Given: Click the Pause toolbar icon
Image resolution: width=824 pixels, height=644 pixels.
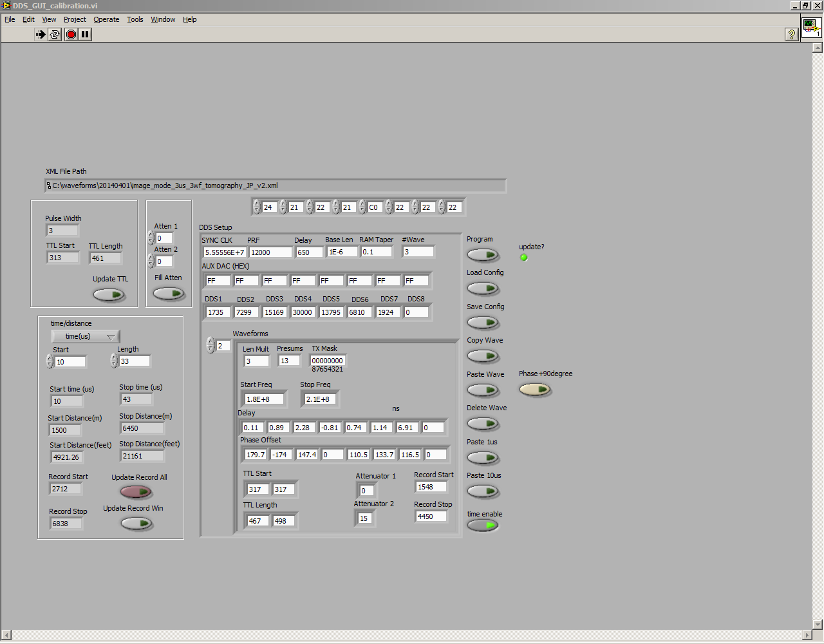Looking at the screenshot, I should (x=86, y=34).
